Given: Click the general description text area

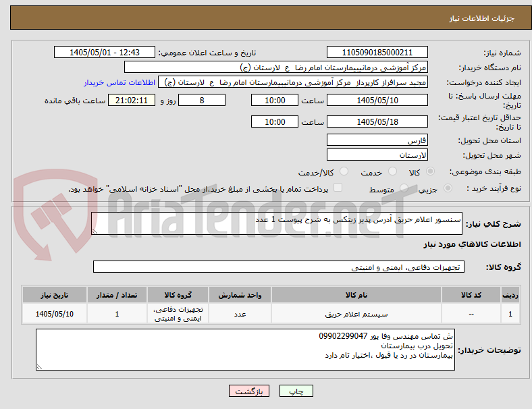Looking at the screenshot, I should click(277, 223).
